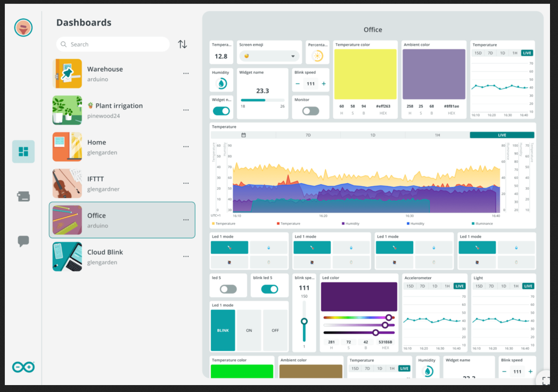The image size is (558, 392).
Task: Click the brown Ambient color swatch at bottom
Action: pyautogui.click(x=310, y=371)
